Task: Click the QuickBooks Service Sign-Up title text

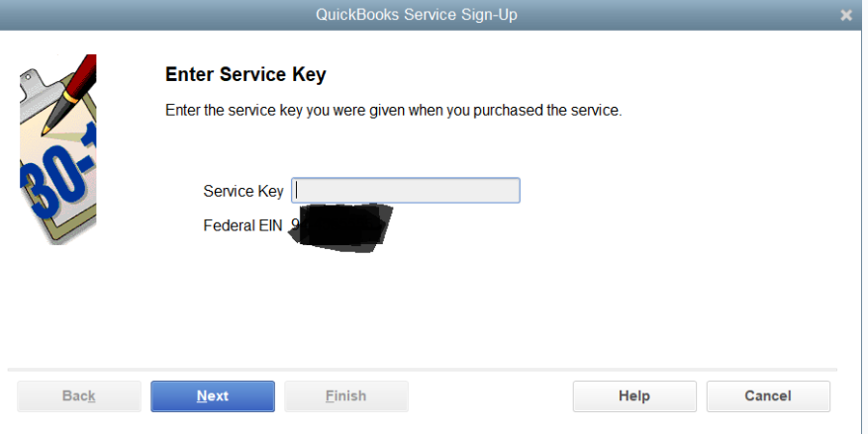Action: 416,15
